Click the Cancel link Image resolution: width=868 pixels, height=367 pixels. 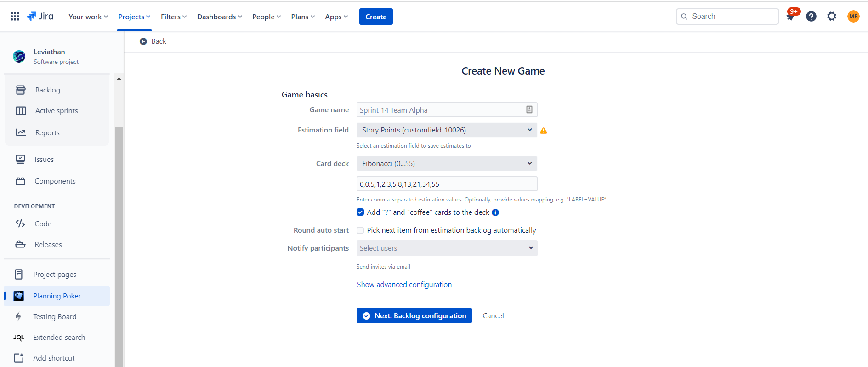pyautogui.click(x=493, y=315)
